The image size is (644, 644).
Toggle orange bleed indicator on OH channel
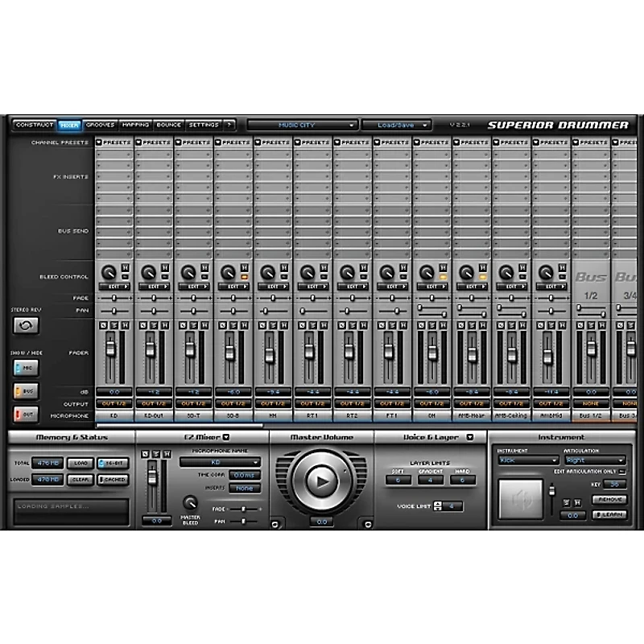[x=444, y=277]
